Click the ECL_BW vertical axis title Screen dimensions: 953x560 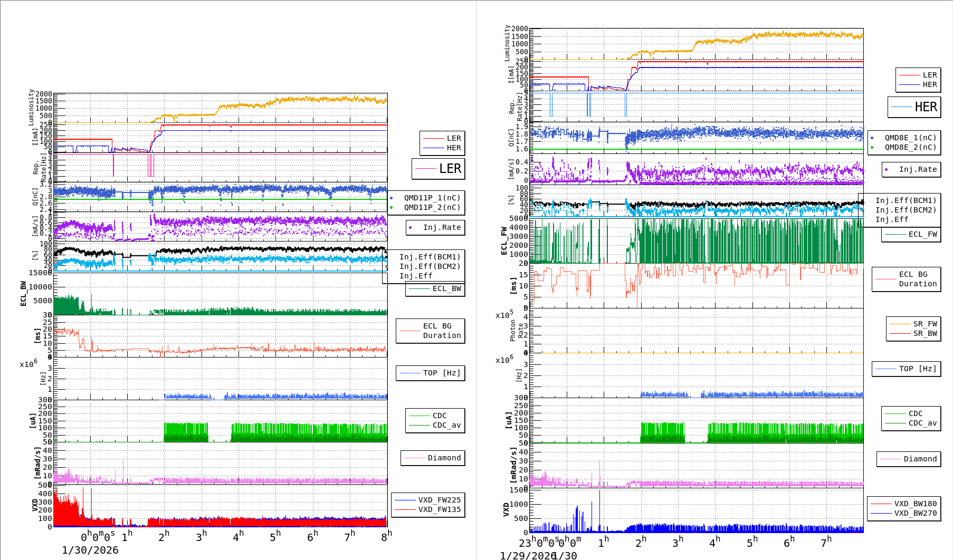(x=23, y=293)
